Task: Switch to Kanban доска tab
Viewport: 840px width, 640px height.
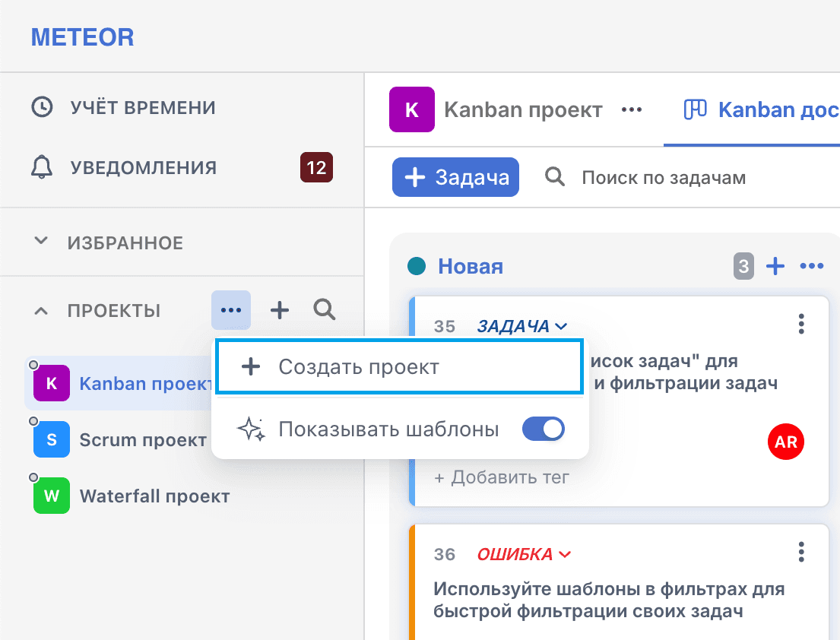Action: point(761,109)
